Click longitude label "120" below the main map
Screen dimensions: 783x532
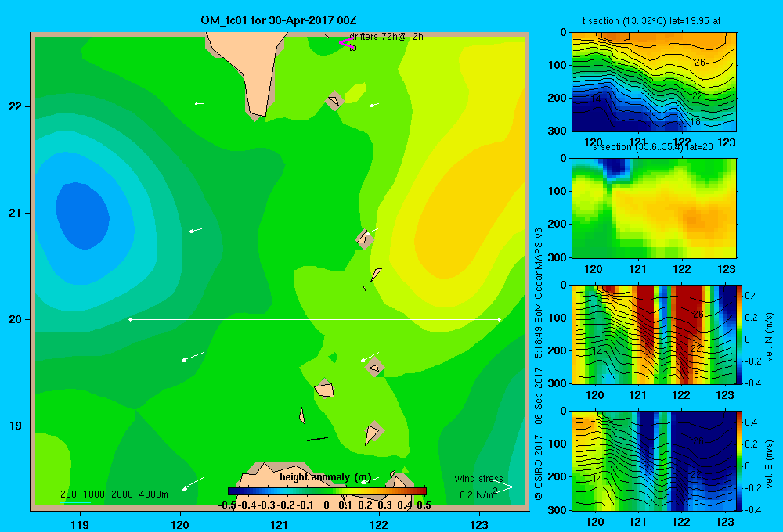pos(180,524)
